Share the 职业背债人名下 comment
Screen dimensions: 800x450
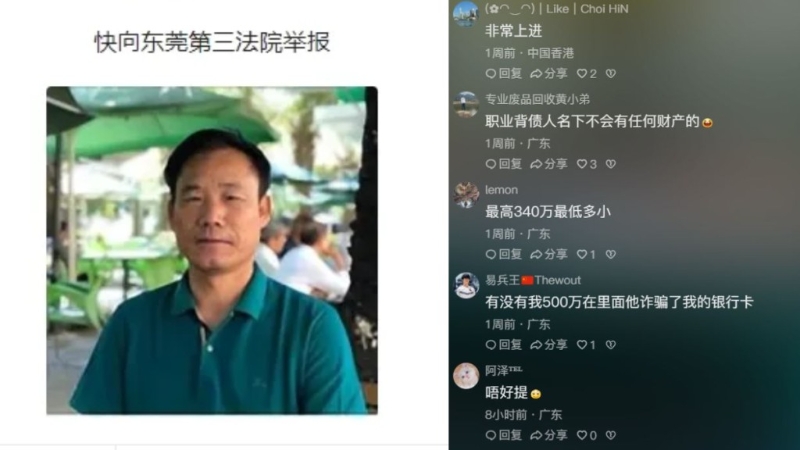pyautogui.click(x=549, y=164)
